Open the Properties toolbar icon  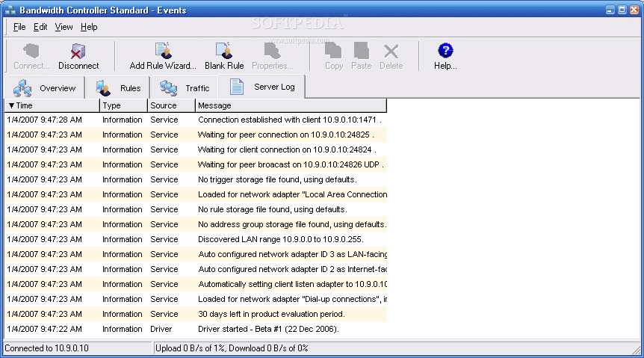(x=272, y=56)
